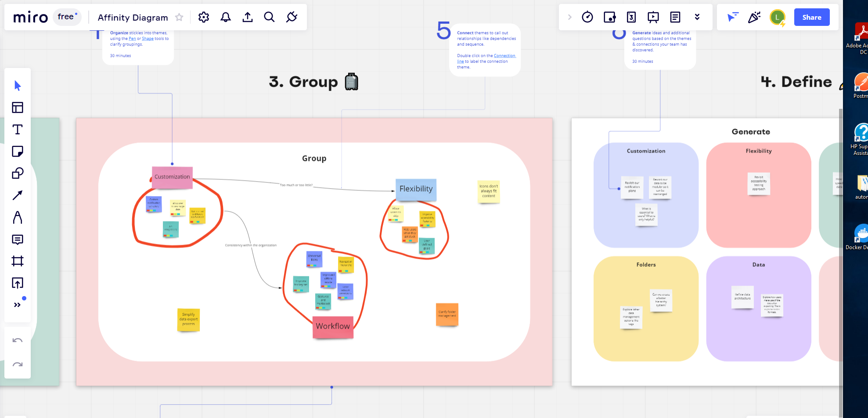
Task: Select the 'Revisit our notification plans' note
Action: pos(632,187)
